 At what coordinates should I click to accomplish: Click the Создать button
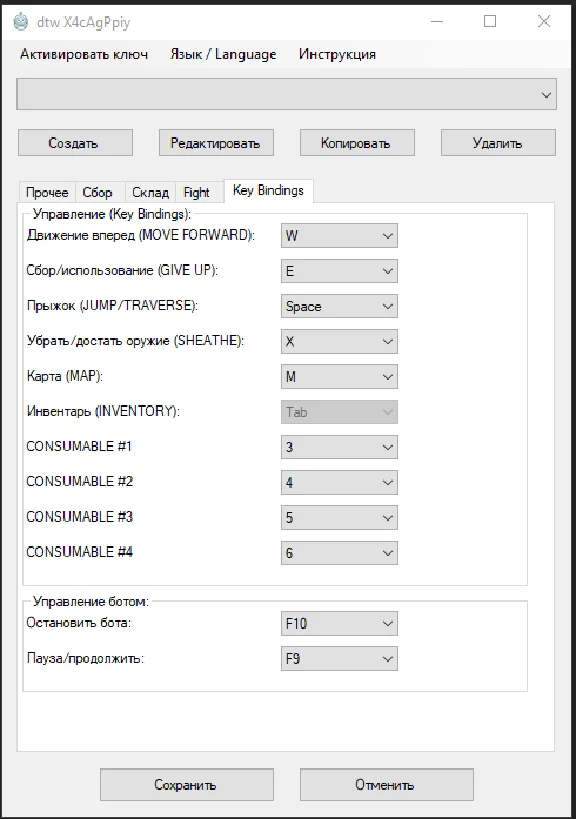(x=75, y=143)
